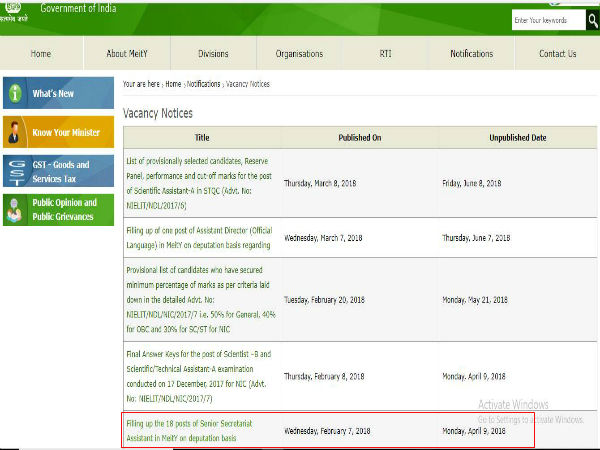Click the Tuesday, February 20, 2018 date
The image size is (600, 450).
coord(324,300)
